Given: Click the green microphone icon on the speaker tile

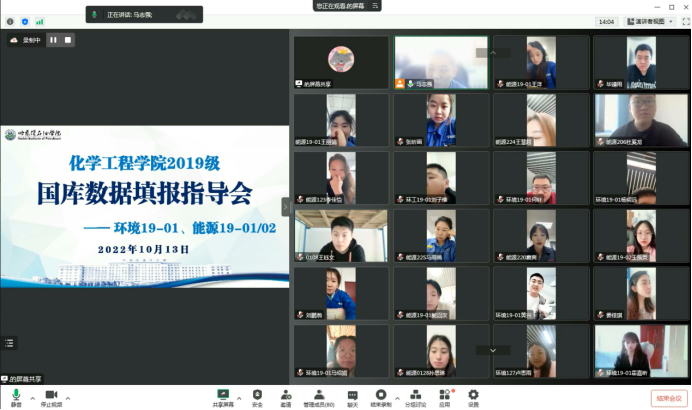Looking at the screenshot, I should click(x=410, y=83).
